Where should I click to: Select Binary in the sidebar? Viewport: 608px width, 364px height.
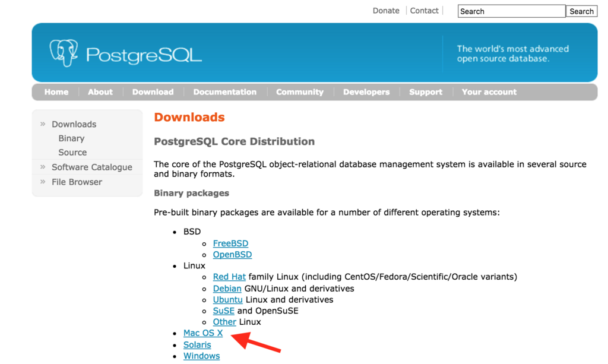[x=71, y=138]
